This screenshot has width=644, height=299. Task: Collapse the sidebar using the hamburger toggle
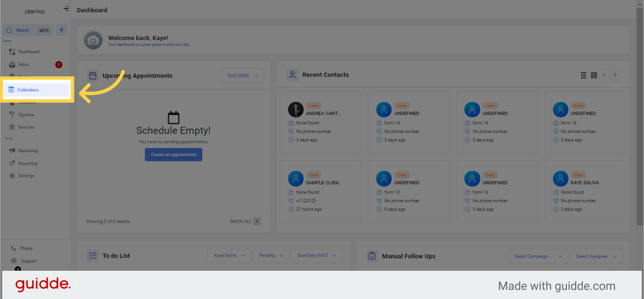[x=66, y=8]
